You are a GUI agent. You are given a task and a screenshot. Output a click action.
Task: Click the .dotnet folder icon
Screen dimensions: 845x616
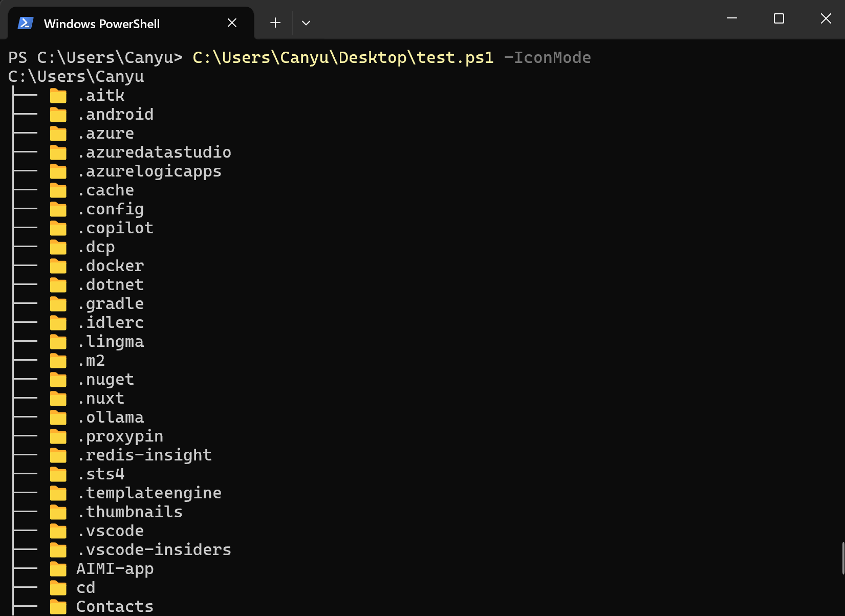point(58,285)
